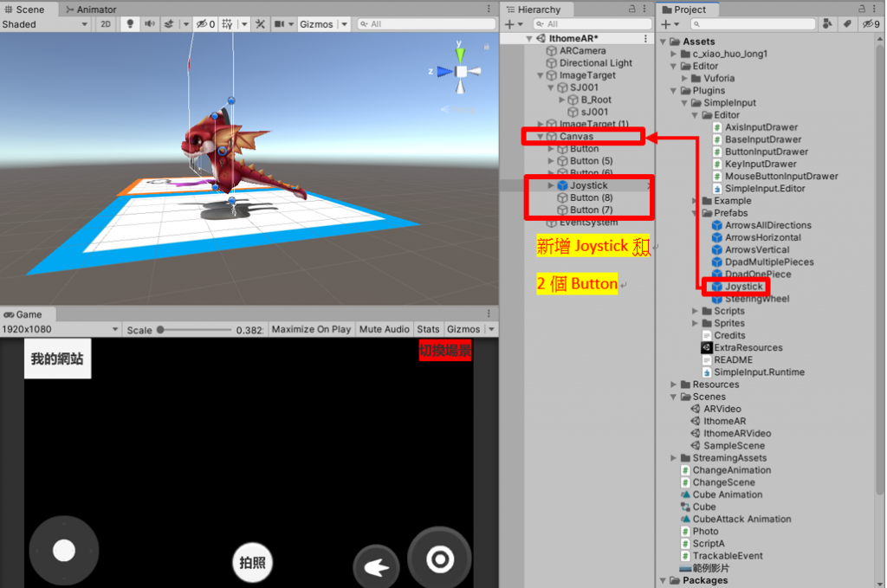Screen dimensions: 887x588
Task: Toggle the Stats overlay button
Action: coord(428,329)
